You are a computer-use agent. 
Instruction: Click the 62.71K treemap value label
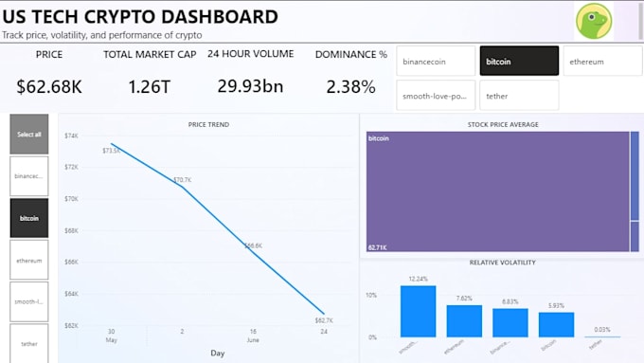[378, 247]
